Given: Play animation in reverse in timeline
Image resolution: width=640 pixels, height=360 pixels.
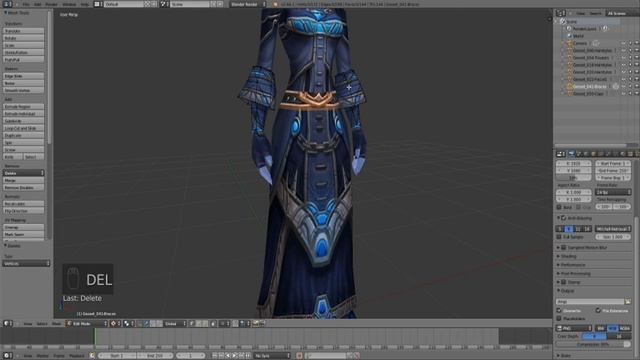Looking at the screenshot, I should (x=228, y=356).
